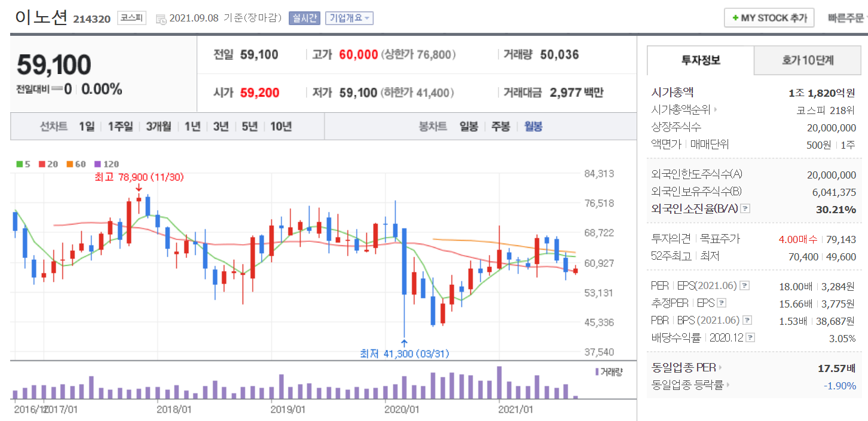
Task: Select the 1년 line chart period
Action: [x=192, y=126]
